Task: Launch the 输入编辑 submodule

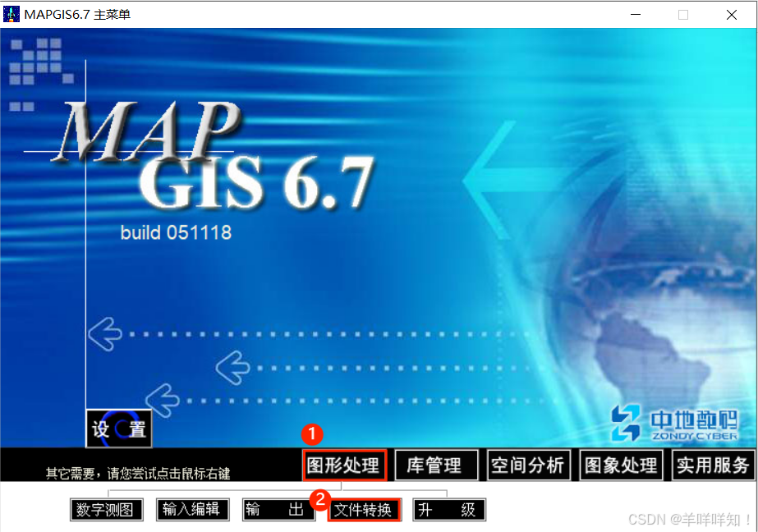Action: coord(192,510)
